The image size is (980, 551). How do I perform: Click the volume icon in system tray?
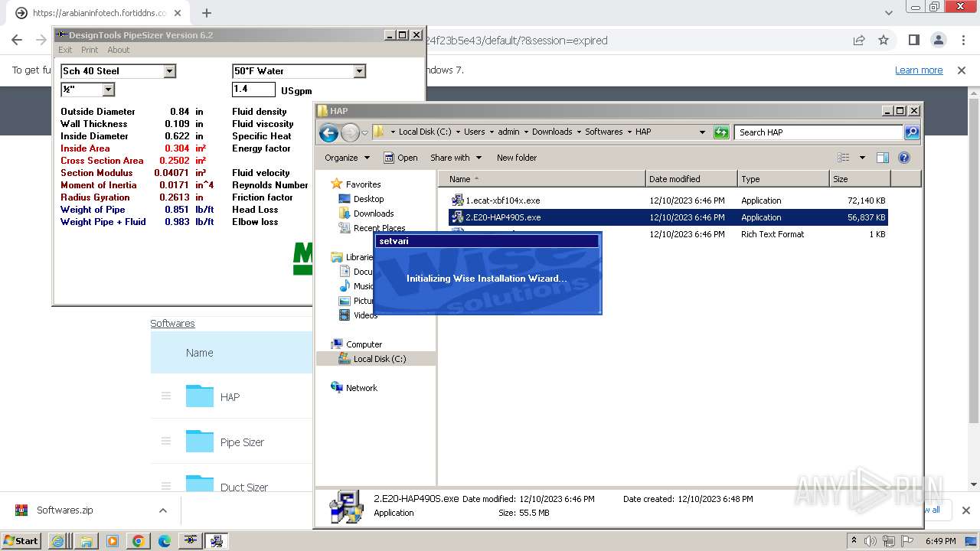(870, 541)
